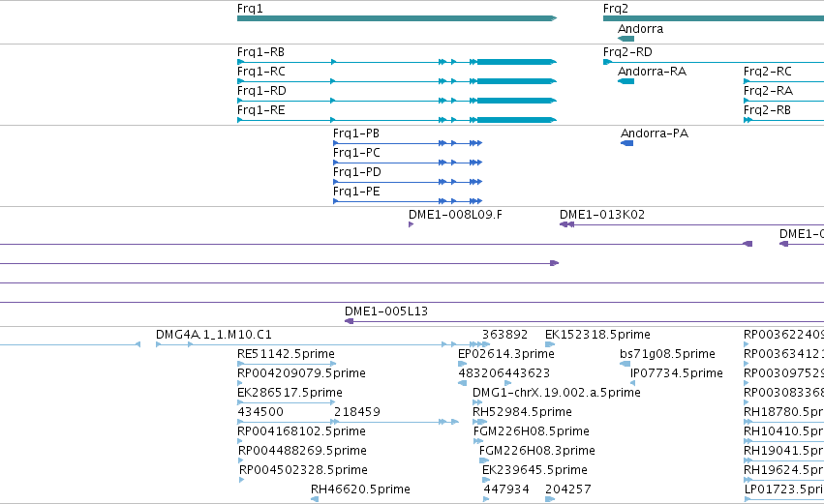The width and height of the screenshot is (824, 504).
Task: Select the Andorra-RA transcript feature
Action: pos(626,81)
